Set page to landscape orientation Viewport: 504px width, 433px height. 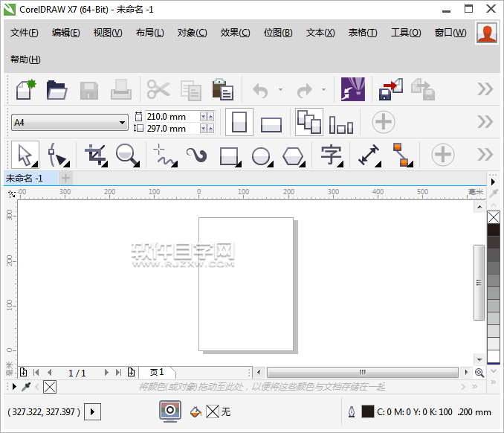271,124
